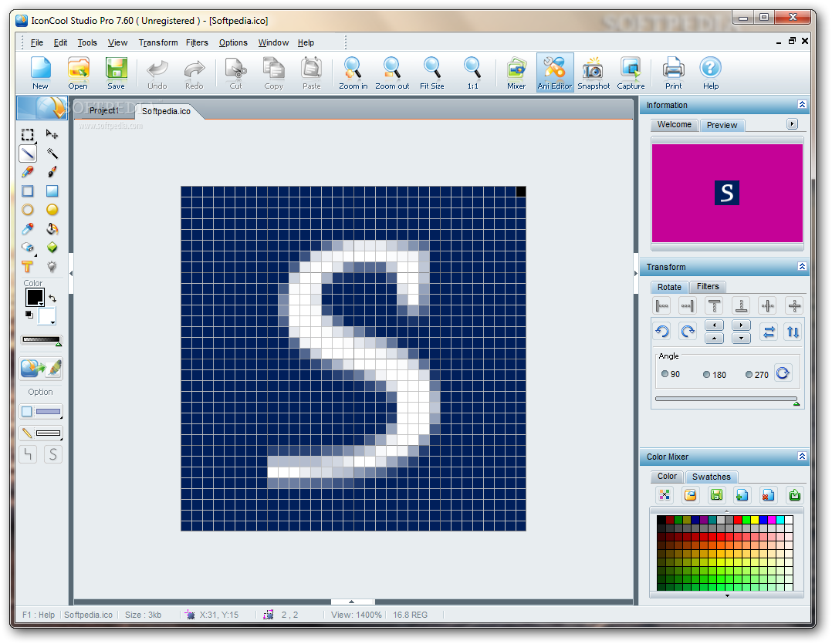The height and width of the screenshot is (644, 832).
Task: Select the Eraser tool
Action: (x=28, y=248)
